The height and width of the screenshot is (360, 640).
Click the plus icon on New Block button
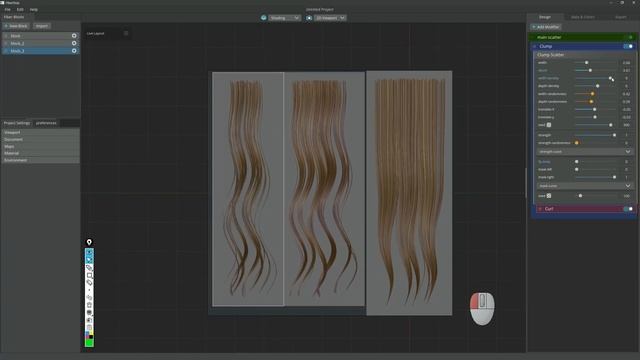6,26
